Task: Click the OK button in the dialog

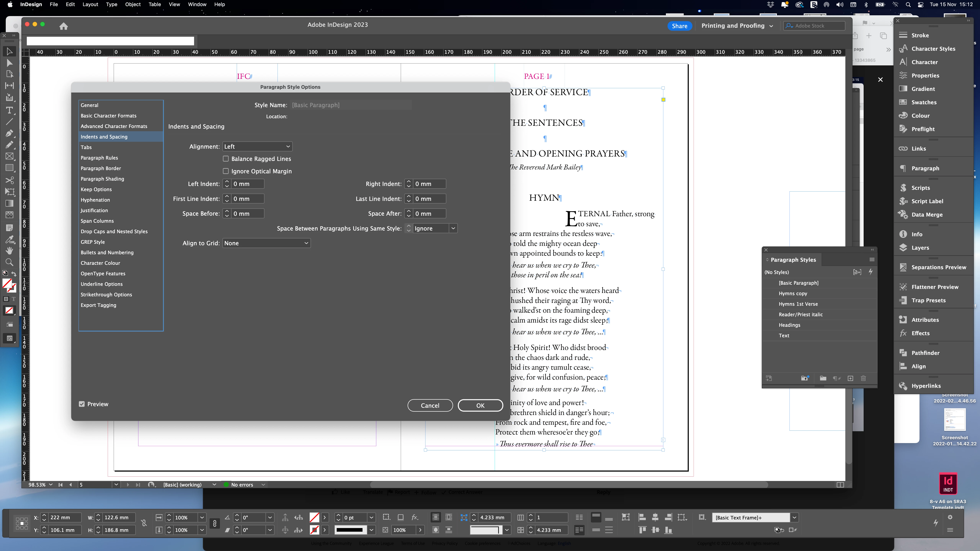Action: (x=480, y=405)
